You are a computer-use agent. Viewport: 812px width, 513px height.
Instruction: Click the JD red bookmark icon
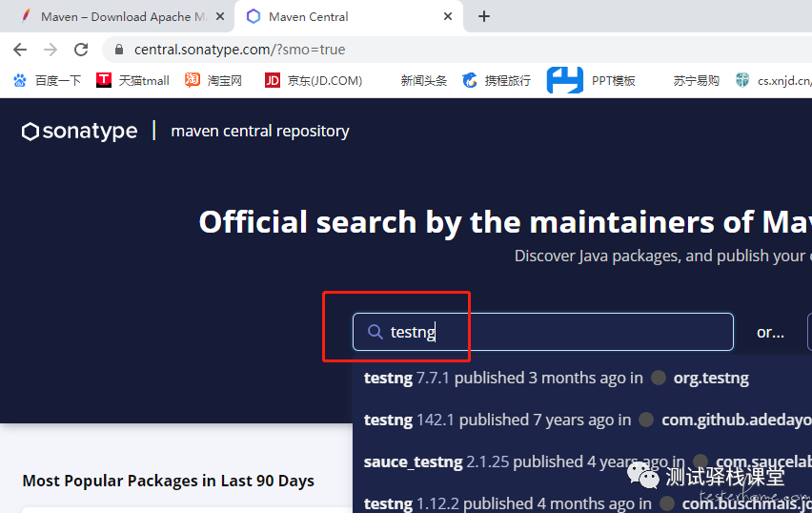pos(273,80)
